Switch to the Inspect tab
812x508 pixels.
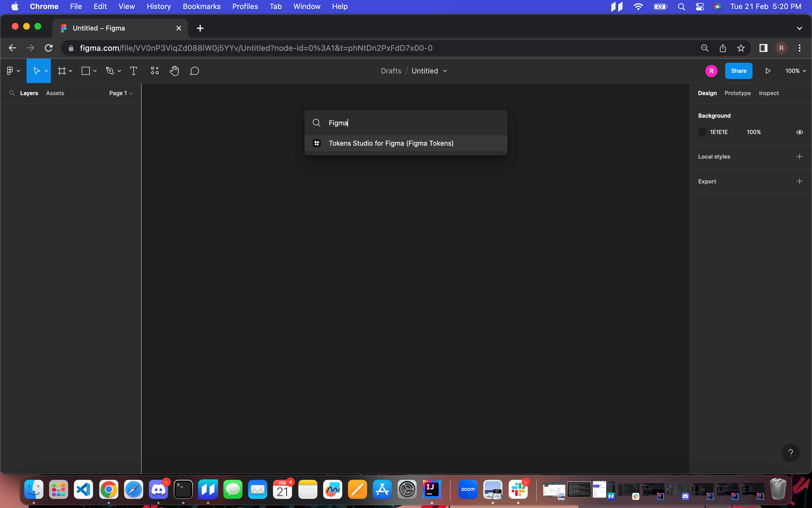[x=769, y=93]
